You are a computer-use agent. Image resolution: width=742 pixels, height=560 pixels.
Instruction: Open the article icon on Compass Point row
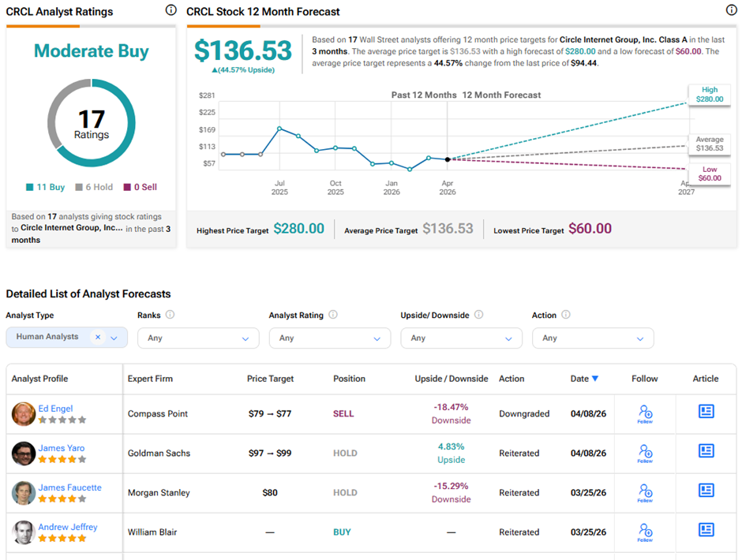[706, 412]
